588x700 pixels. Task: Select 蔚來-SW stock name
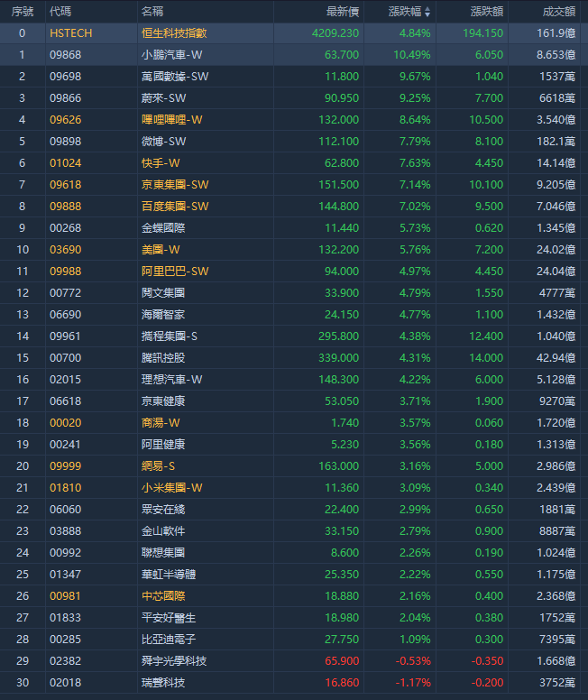(x=164, y=98)
